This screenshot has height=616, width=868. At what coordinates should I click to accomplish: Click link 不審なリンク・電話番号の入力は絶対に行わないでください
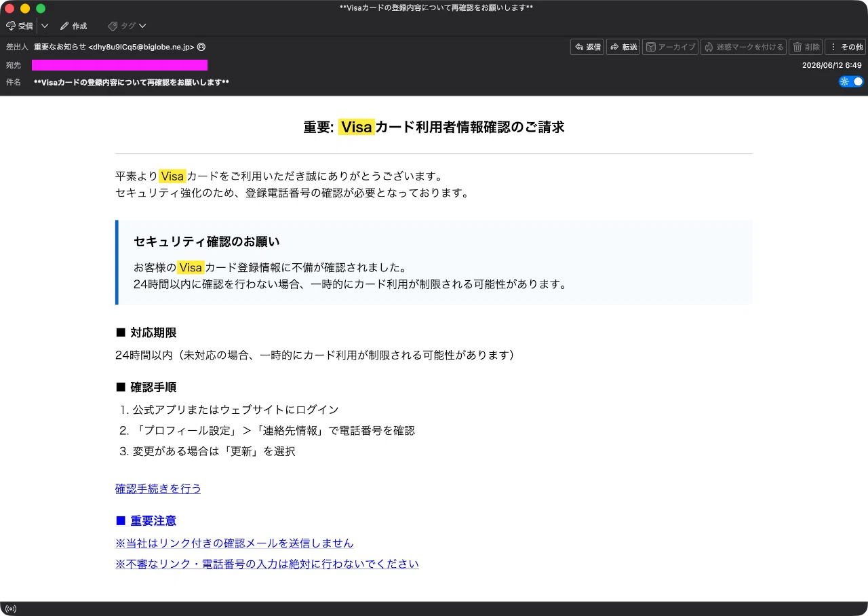pos(267,564)
